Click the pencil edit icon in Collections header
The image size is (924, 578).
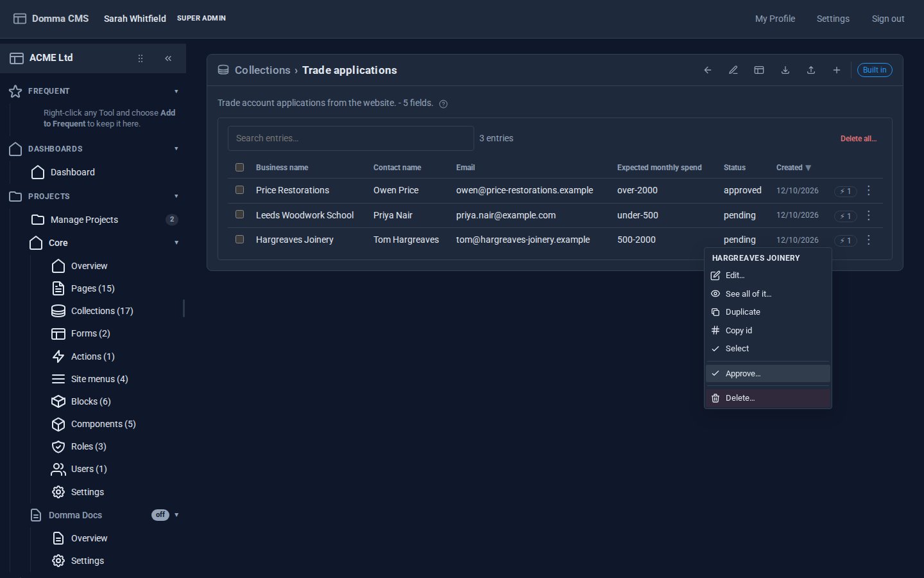click(x=733, y=70)
